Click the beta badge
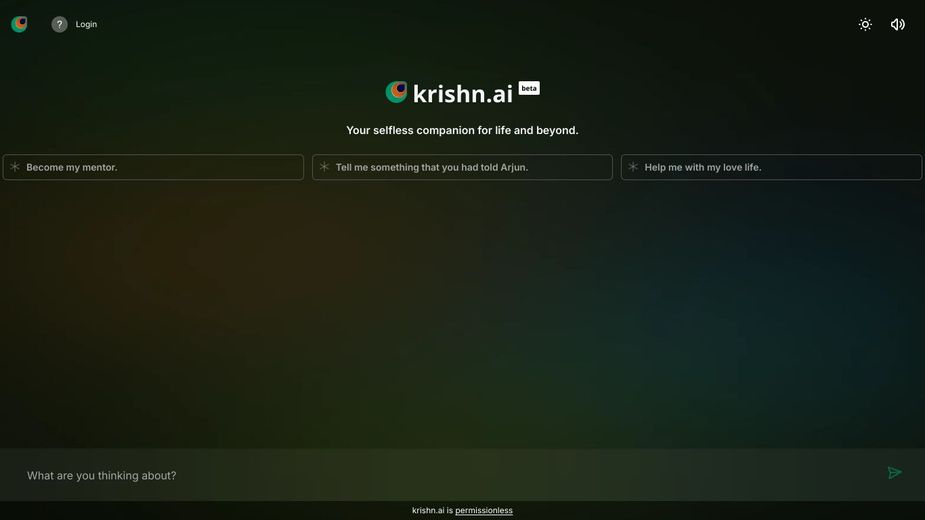Screen dimensions: 925x520 coord(529,88)
